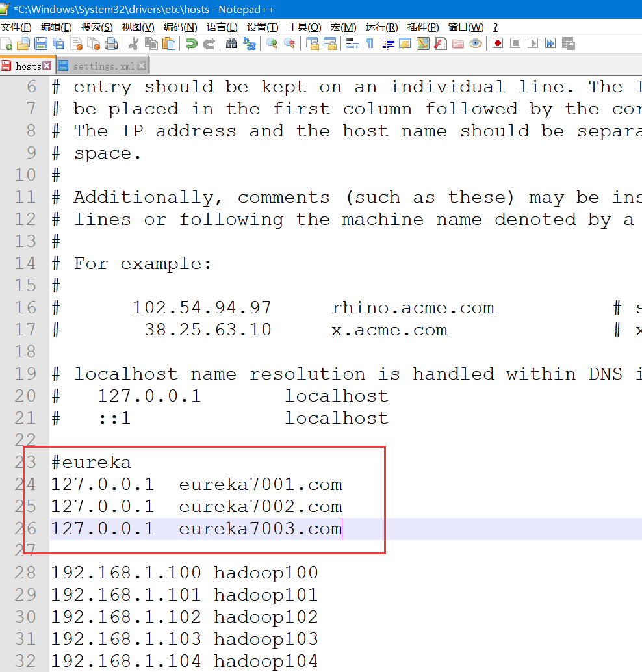Click the Print toolbar icon
Screen dimensions: 642x672
(111, 44)
